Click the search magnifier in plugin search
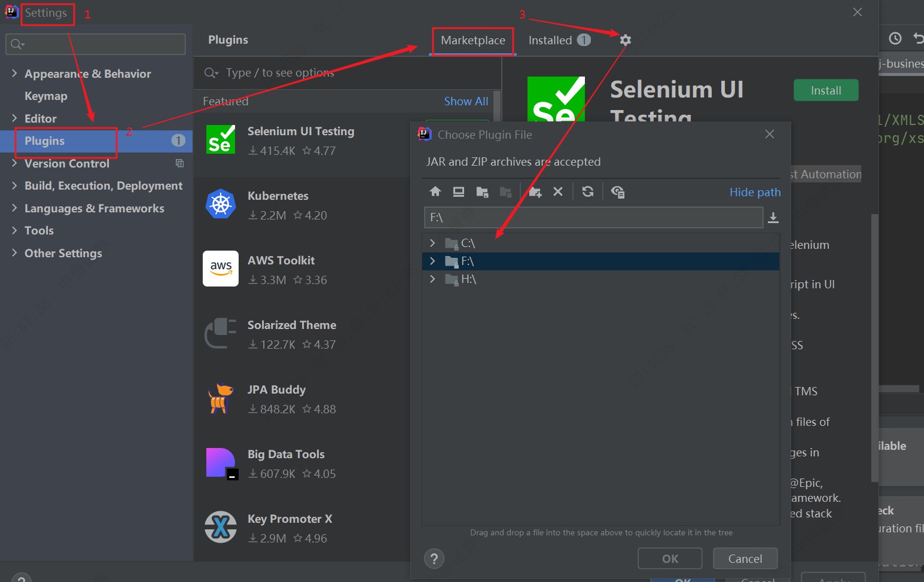 pyautogui.click(x=211, y=73)
